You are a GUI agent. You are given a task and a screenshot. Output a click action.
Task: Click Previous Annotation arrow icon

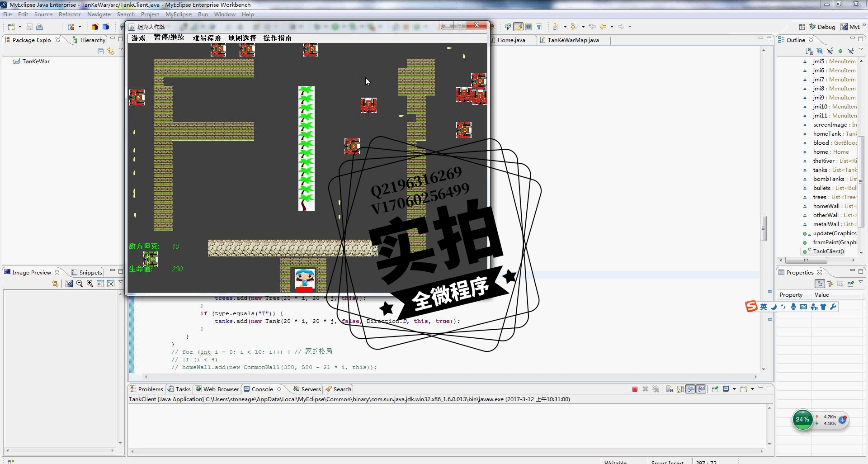574,27
